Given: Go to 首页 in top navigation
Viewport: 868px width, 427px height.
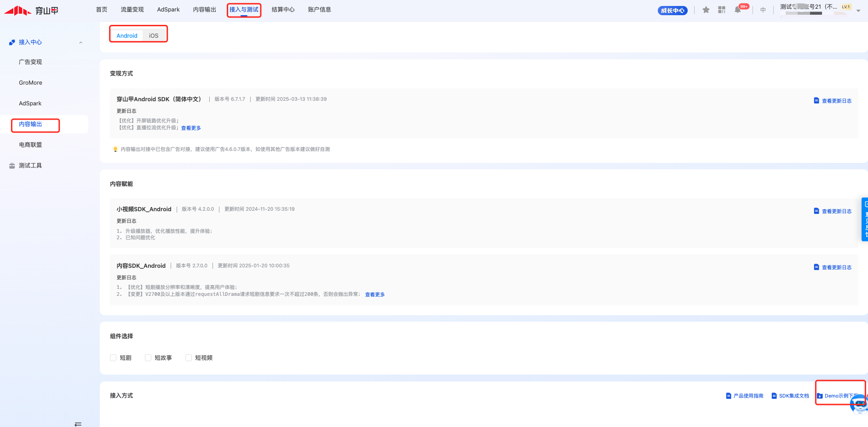Looking at the screenshot, I should point(102,10).
